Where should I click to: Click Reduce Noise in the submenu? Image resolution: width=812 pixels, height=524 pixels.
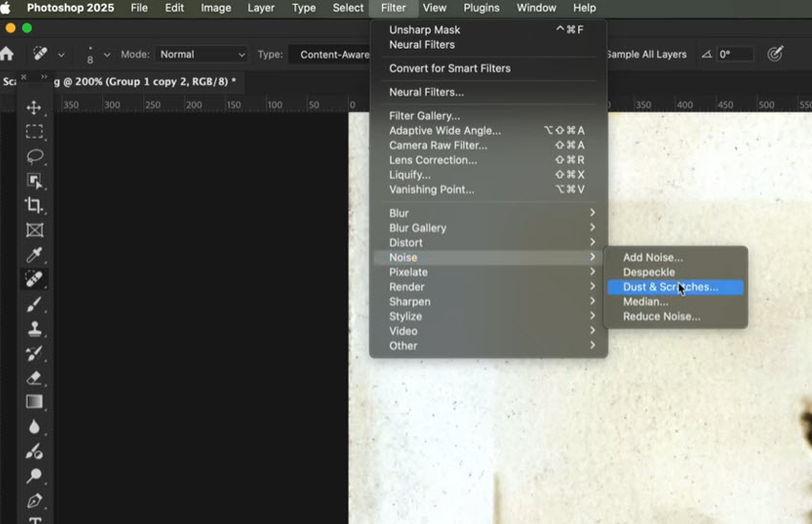tap(661, 317)
